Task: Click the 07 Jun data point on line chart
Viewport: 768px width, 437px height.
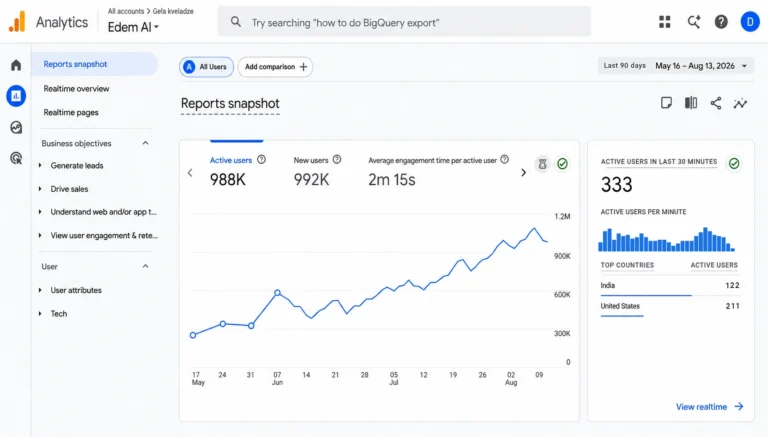Action: tap(277, 292)
